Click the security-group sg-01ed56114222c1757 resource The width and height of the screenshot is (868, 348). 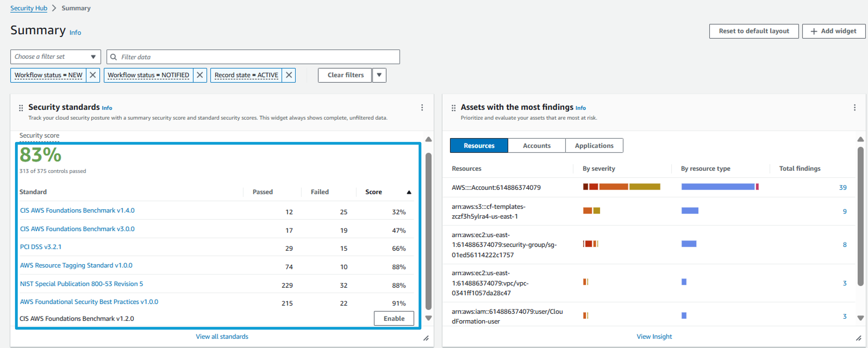504,245
